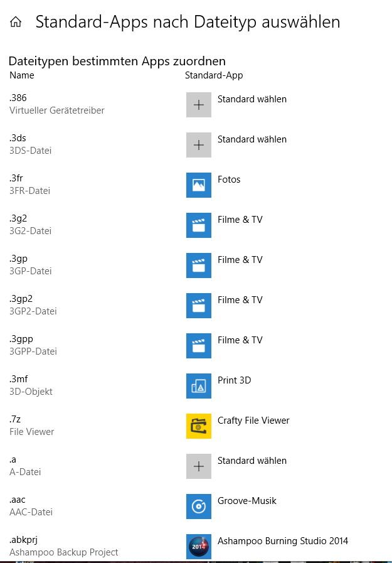This screenshot has height=563, width=392.
Task: Change 'Filme & TV' label for .3gp2
Action: pos(240,300)
